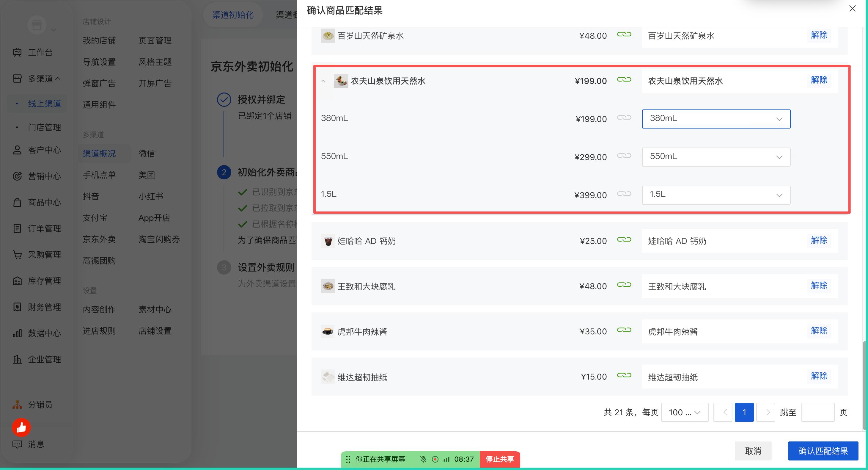Click the drag handle dots on sharing bar

pyautogui.click(x=348, y=459)
